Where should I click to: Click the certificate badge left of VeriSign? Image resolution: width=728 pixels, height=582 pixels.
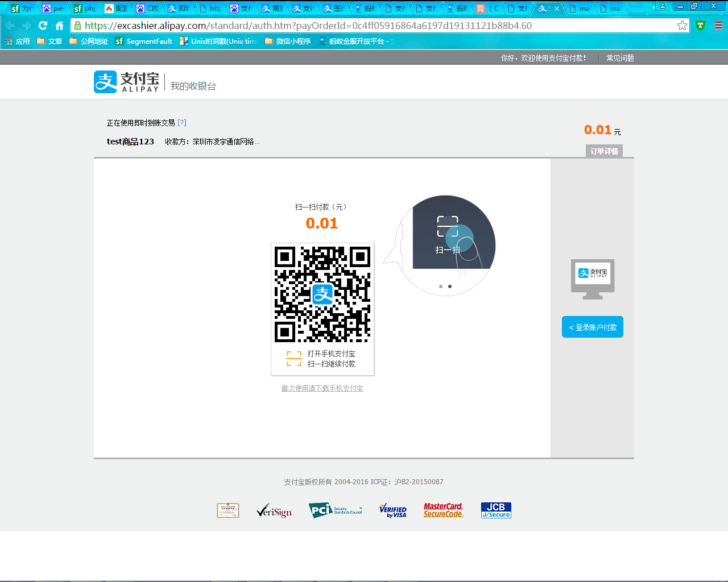pos(228,510)
